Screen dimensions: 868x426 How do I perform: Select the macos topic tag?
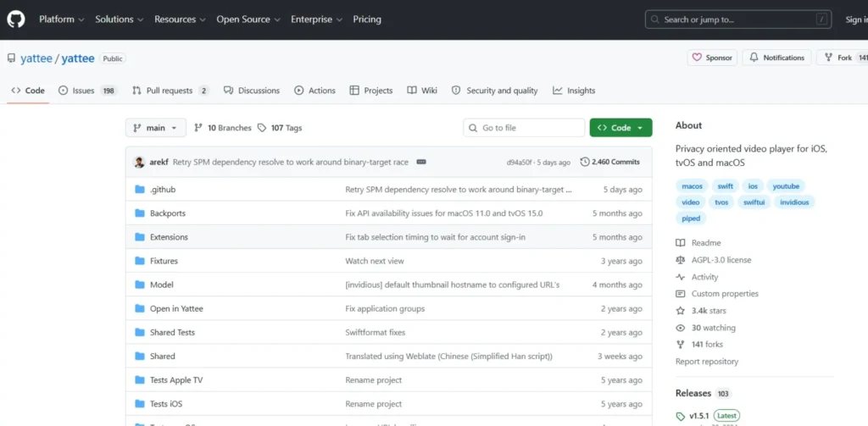692,185
